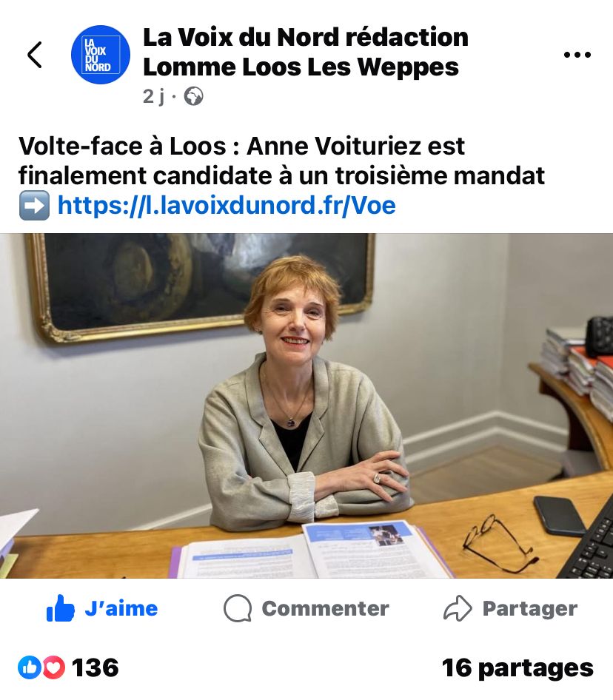Click the Commenter speech bubble icon

pos(237,608)
